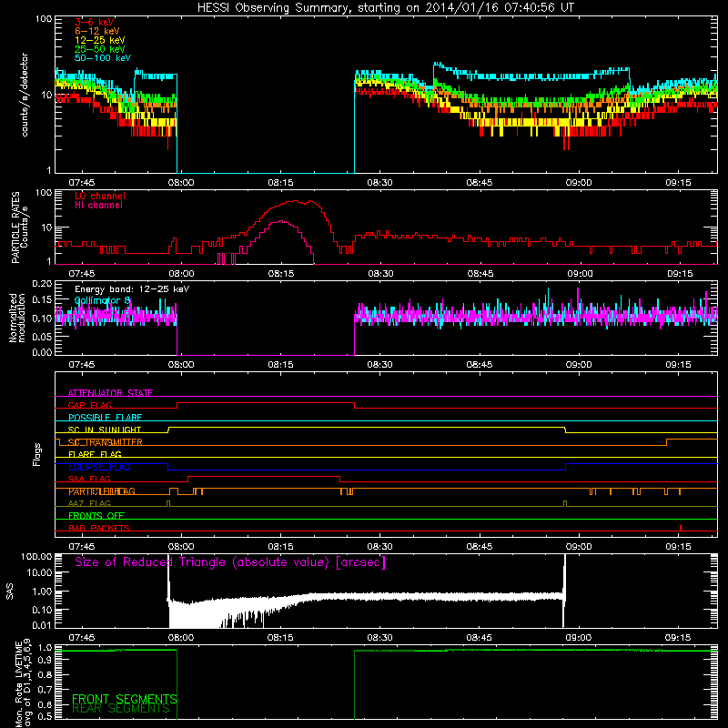Click the vertical Flags axis title
Image resolution: width=728 pixels, height=728 pixels.
37,454
